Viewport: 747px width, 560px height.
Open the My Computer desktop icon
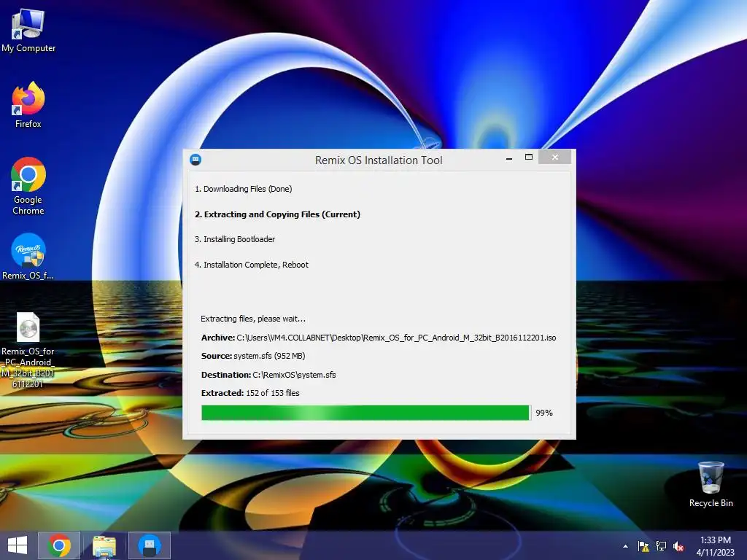click(28, 31)
